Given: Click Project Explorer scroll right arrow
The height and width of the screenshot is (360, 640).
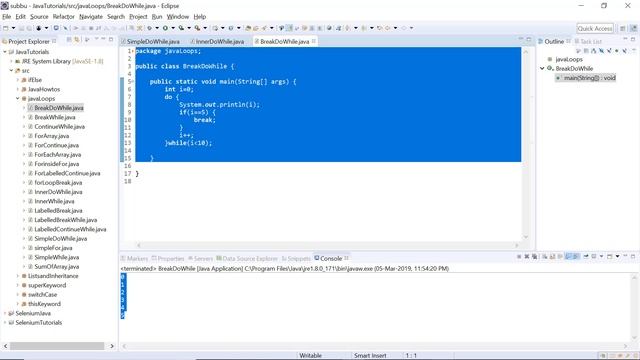Looking at the screenshot, I should (112, 346).
